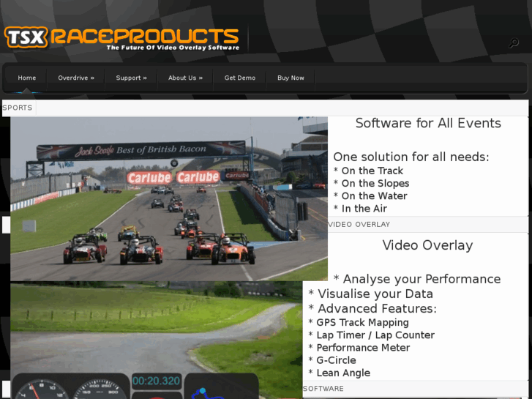Expand the About Us menu

tap(185, 78)
